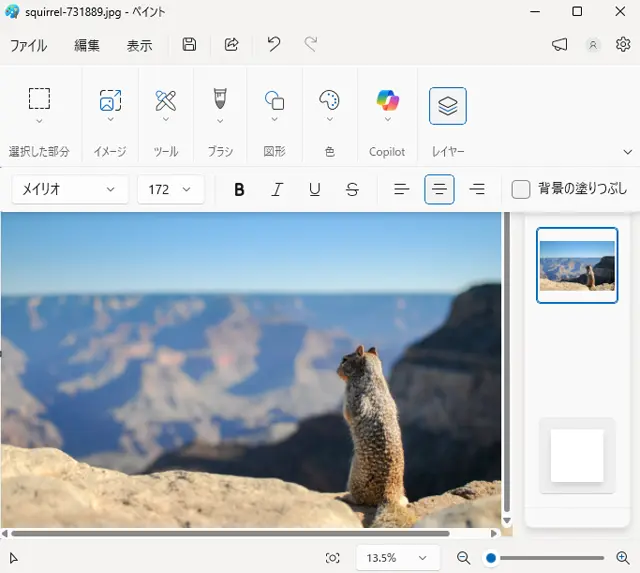
Task: Toggle the レイヤー (layers) panel button
Action: coord(447,106)
